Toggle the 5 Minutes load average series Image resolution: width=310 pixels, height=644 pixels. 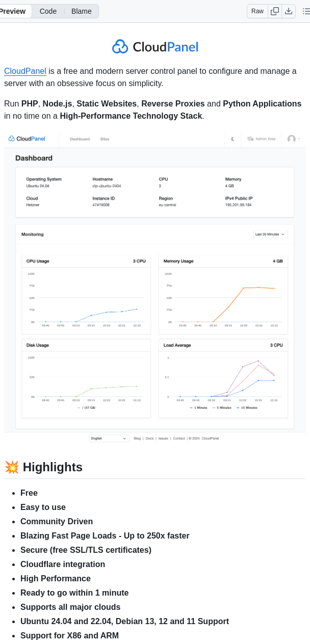(221, 407)
